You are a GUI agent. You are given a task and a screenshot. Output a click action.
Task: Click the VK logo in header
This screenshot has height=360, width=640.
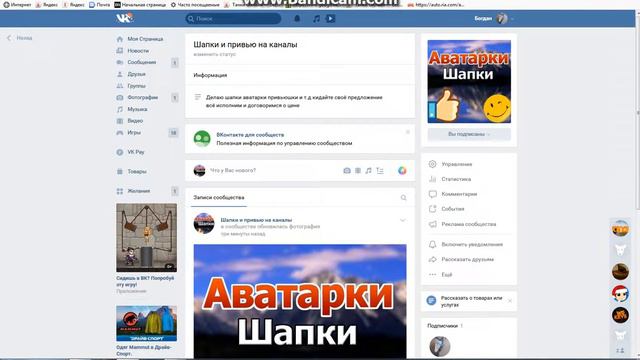tap(124, 18)
